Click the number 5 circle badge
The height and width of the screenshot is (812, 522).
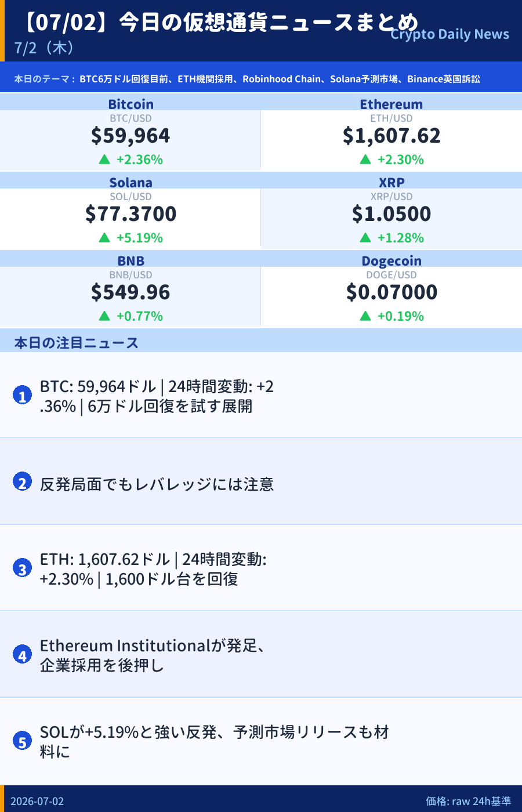[22, 741]
